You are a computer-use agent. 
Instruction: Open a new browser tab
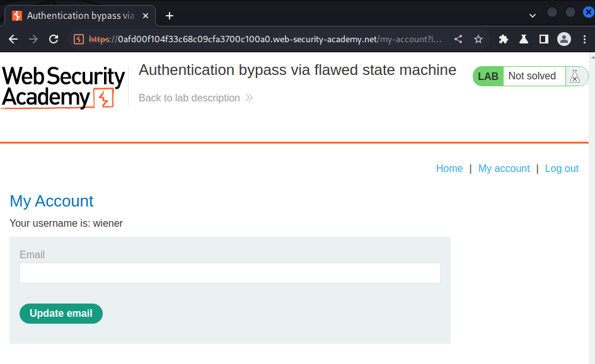tap(170, 16)
